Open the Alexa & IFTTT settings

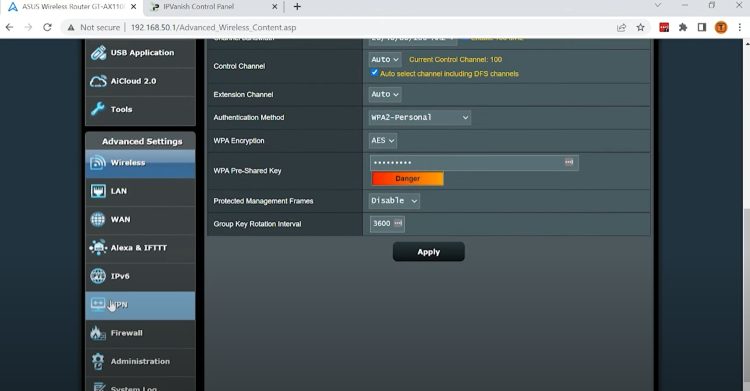[x=140, y=248]
